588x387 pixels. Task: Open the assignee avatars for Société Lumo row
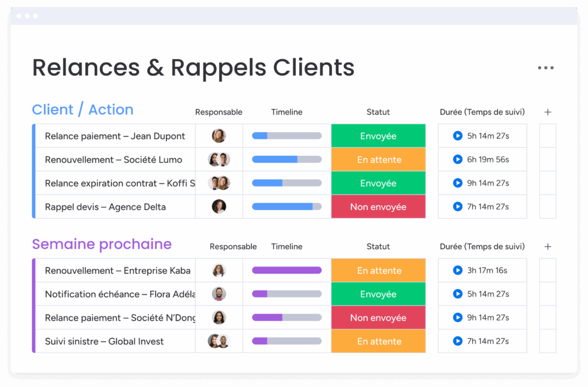tap(219, 160)
